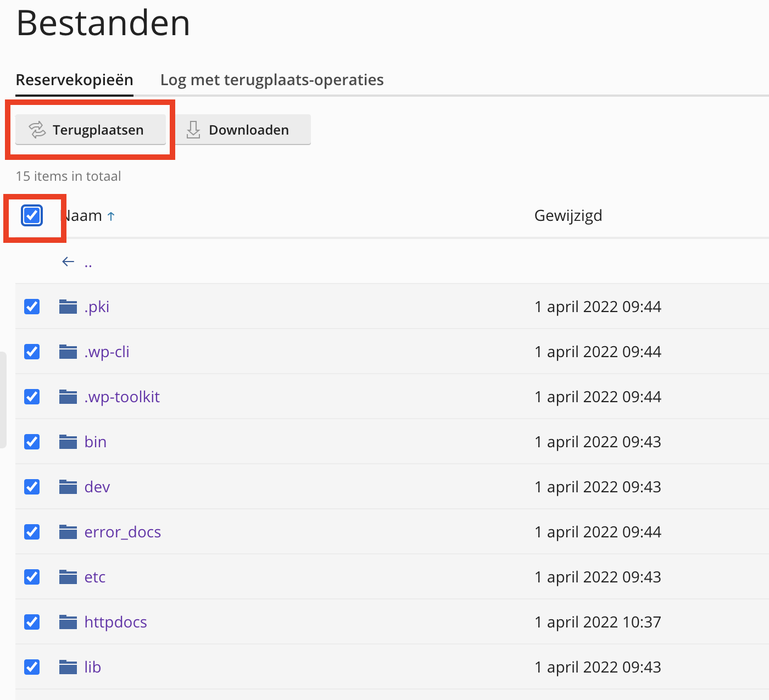
Task: Click the folder icon beside .wp-toolkit
Action: (68, 397)
